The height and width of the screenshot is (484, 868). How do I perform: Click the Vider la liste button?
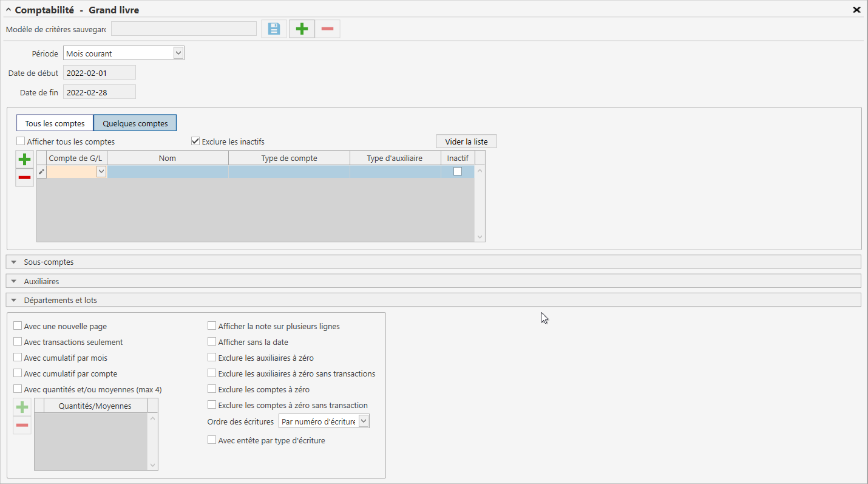(x=466, y=141)
